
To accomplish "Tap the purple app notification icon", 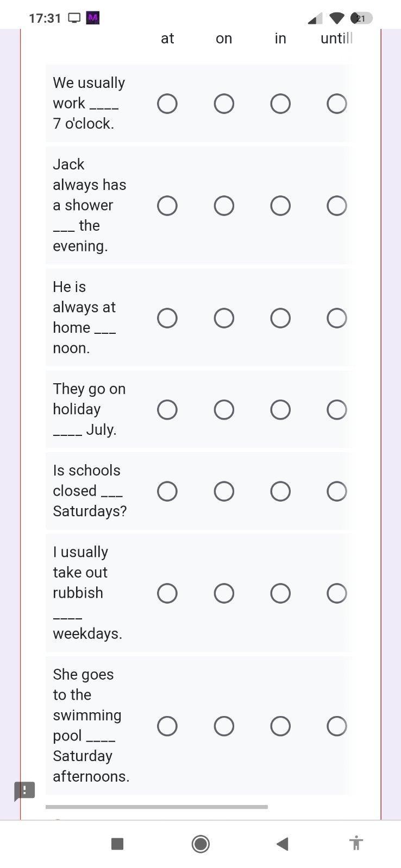I will pos(93,18).
